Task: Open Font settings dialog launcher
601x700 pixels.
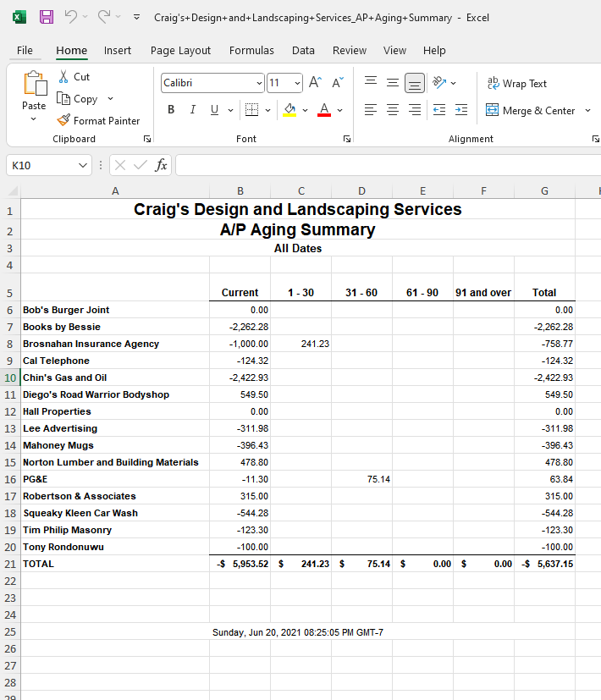Action: click(346, 139)
